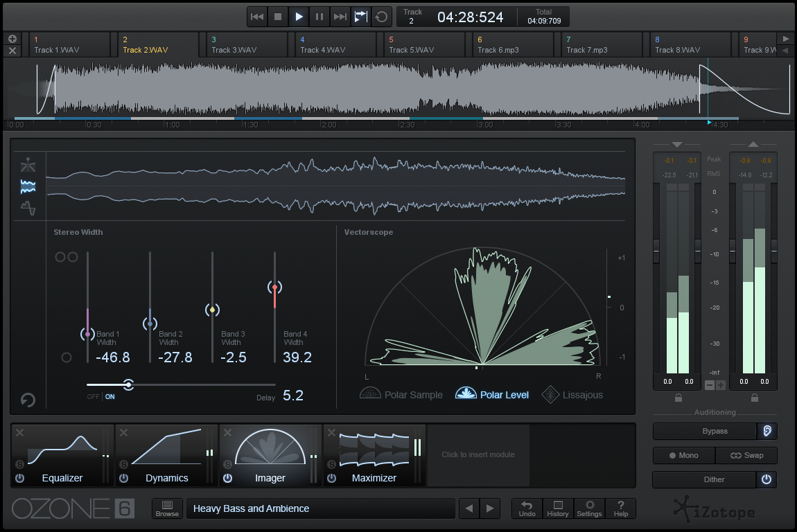Select the next preset arrow
The height and width of the screenshot is (532, 797).
click(490, 508)
